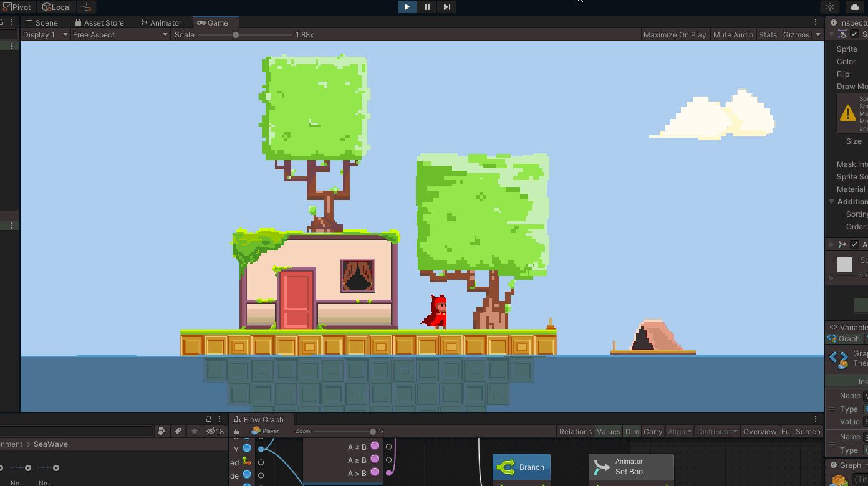
Task: Click the Animator component icon
Action: 843,244
